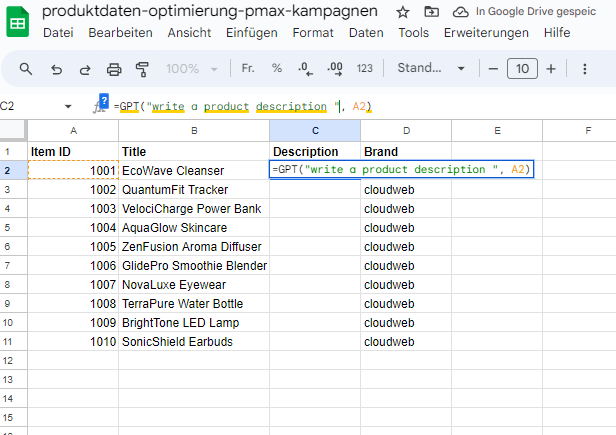Image resolution: width=616 pixels, height=435 pixels.
Task: Expand the font family dropdown
Action: (430, 69)
